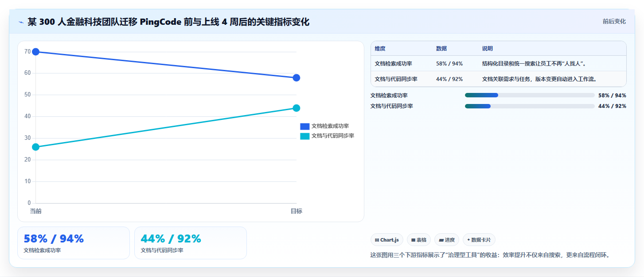Click the lightning icon beside the title

[21, 22]
